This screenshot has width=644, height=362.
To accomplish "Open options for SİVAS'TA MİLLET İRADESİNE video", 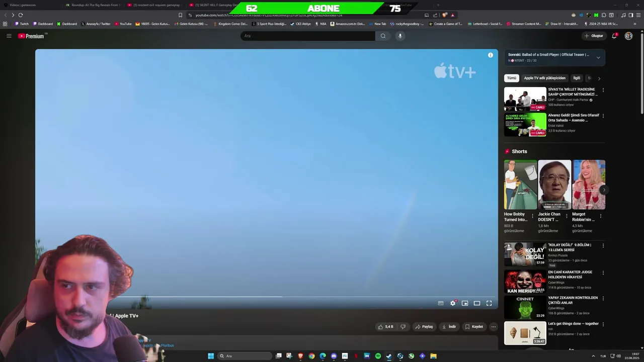I will pyautogui.click(x=603, y=90).
